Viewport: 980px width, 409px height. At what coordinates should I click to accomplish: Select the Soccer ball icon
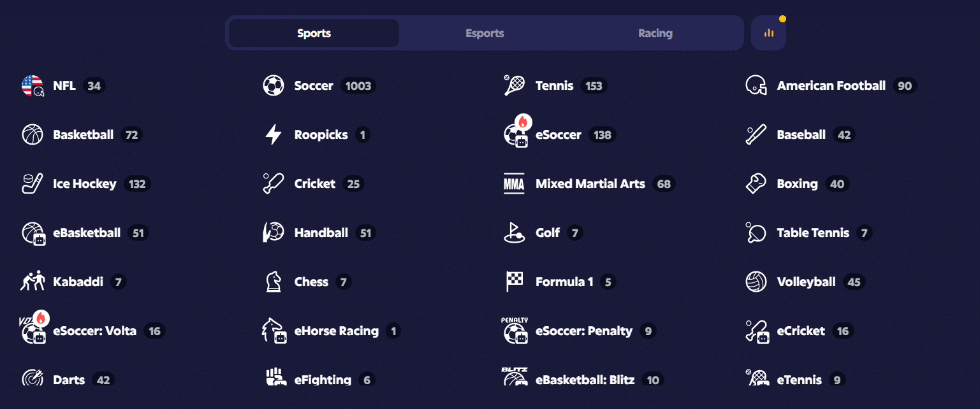[x=274, y=85]
